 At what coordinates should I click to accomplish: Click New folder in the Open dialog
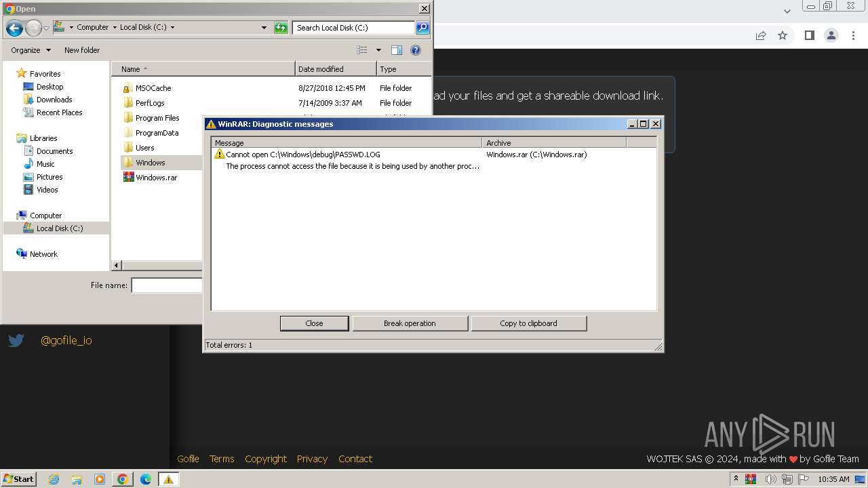[82, 50]
